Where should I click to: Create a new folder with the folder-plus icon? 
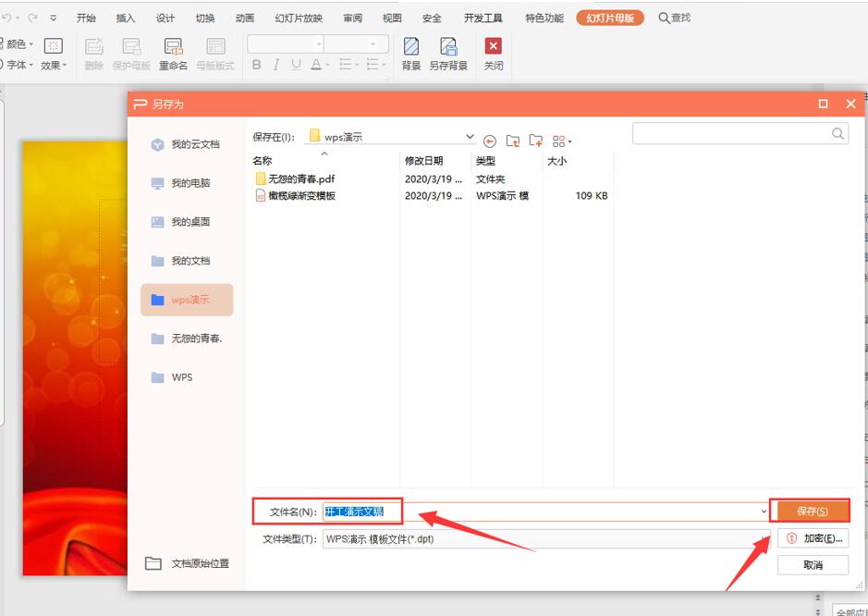(536, 141)
